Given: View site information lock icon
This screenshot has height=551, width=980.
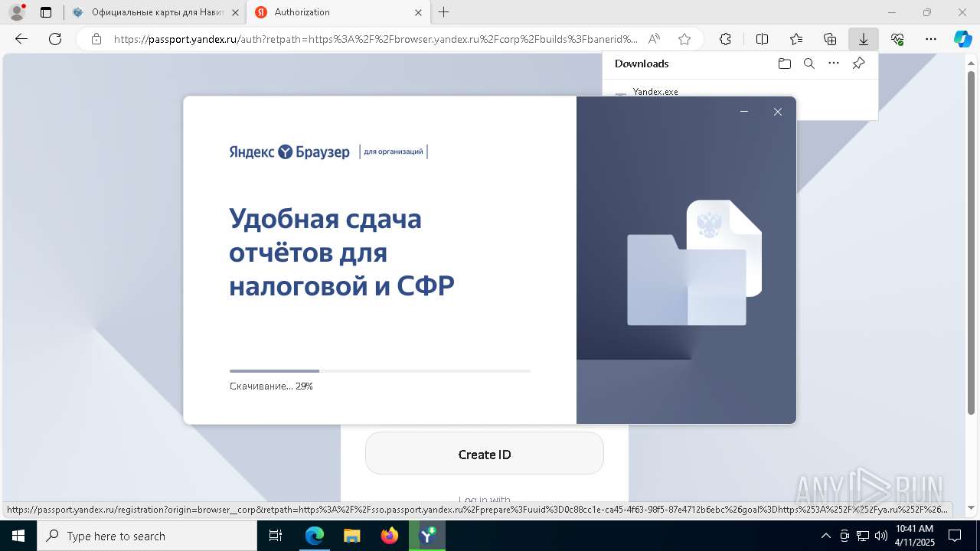Looking at the screenshot, I should click(x=96, y=39).
